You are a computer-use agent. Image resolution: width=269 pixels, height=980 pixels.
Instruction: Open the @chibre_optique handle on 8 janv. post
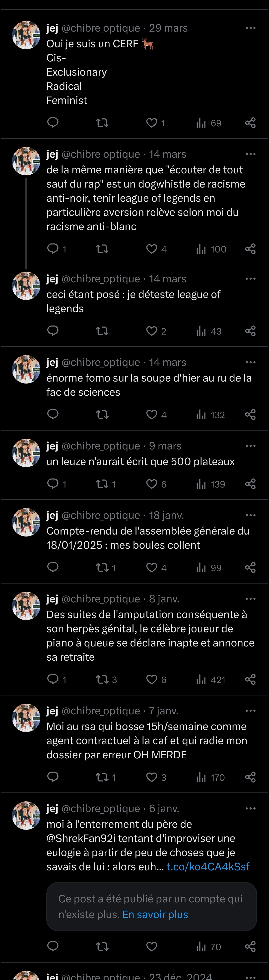[101, 599]
